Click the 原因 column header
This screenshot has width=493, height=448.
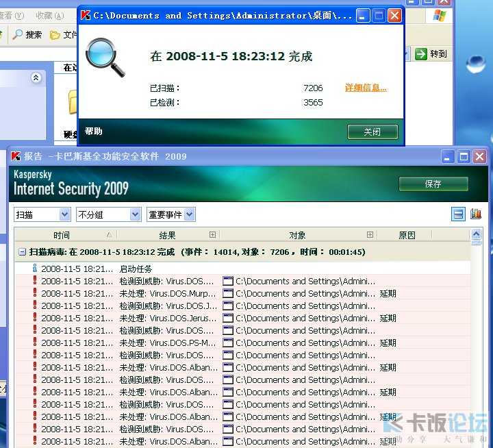(x=407, y=235)
